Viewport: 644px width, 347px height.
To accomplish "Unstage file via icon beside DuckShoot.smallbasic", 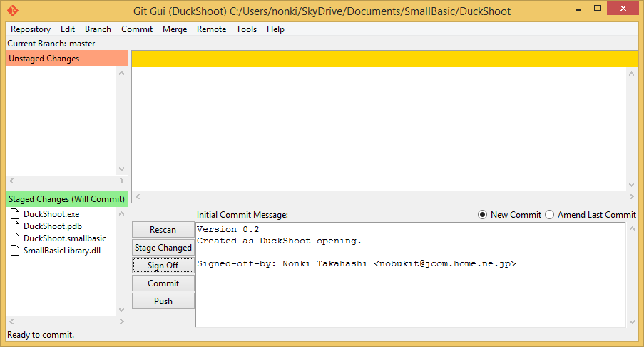I will [x=15, y=238].
